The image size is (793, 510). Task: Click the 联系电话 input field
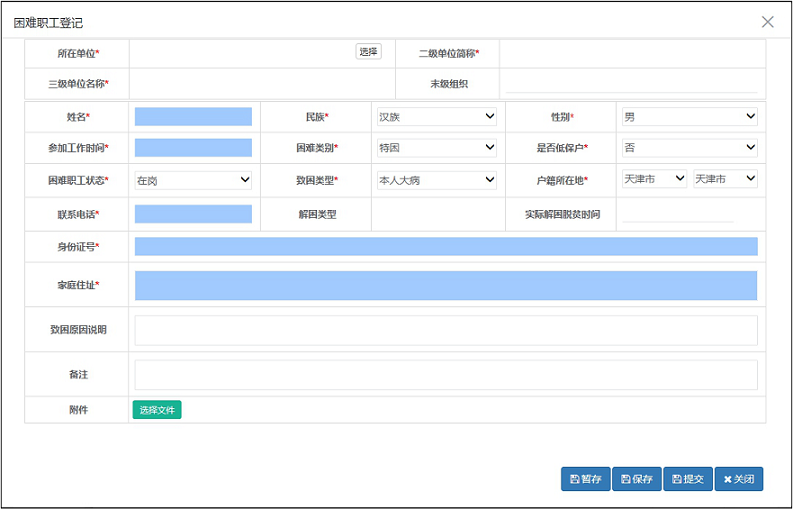click(193, 214)
